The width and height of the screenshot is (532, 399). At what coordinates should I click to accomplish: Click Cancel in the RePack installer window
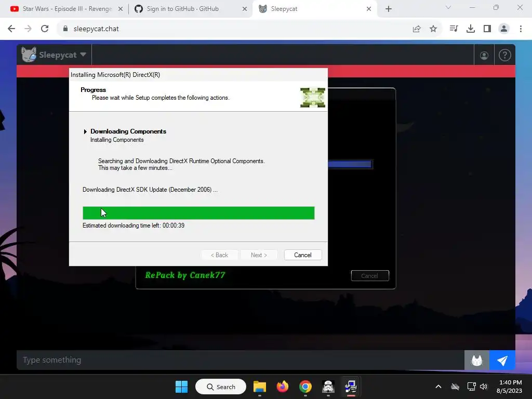coord(370,276)
